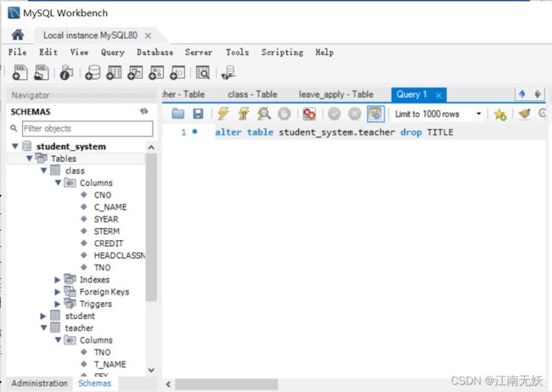
Task: Open the Database menu
Action: pyautogui.click(x=155, y=52)
